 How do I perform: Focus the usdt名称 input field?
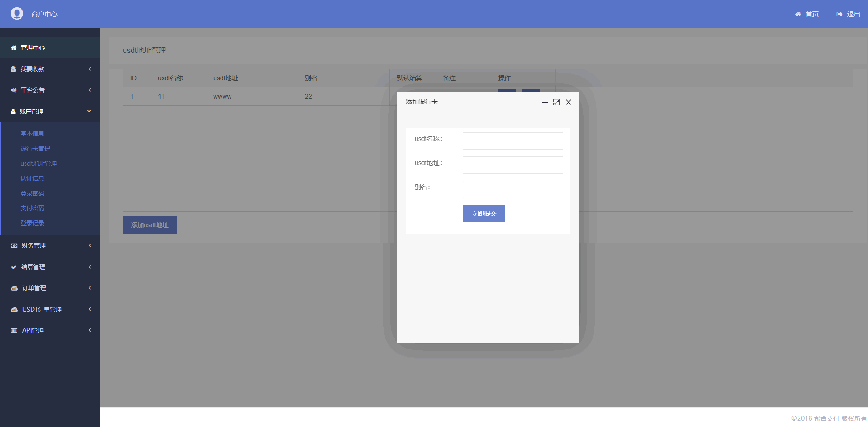click(513, 141)
